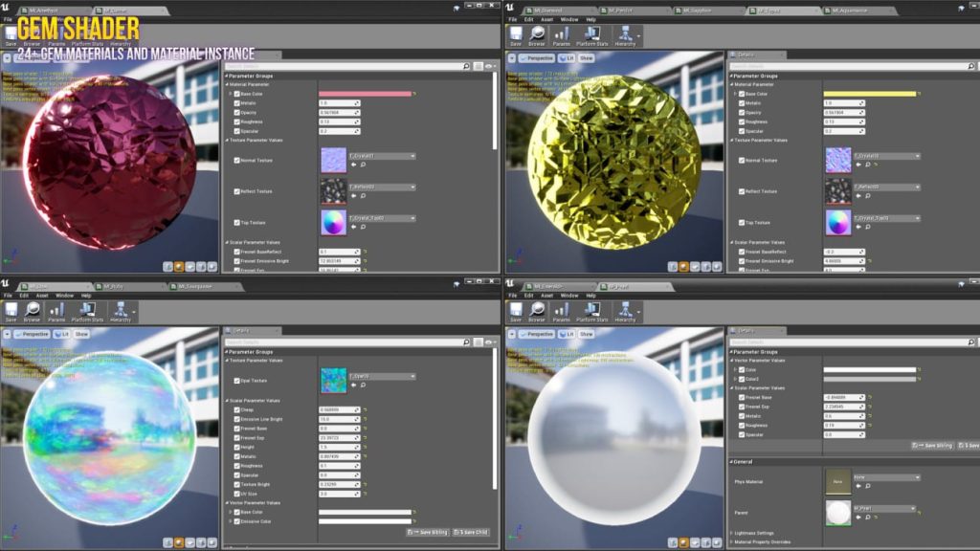Open Opal Texture asset dropdown

tap(382, 376)
